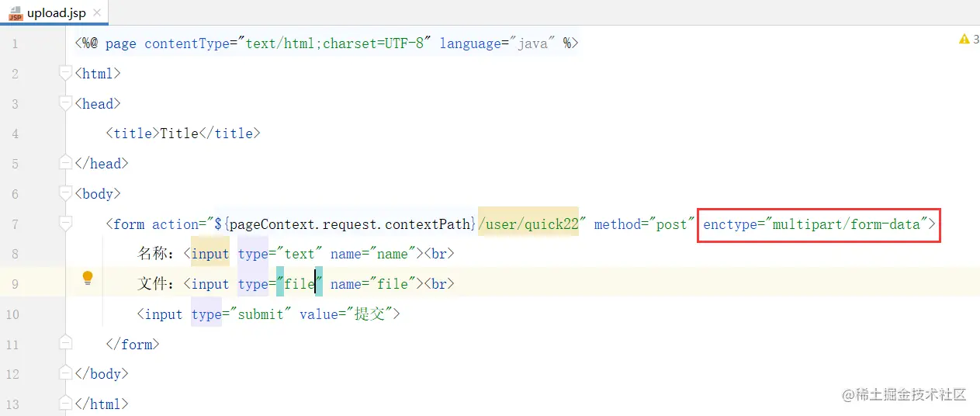Click line number 1 in the gutter

15,44
